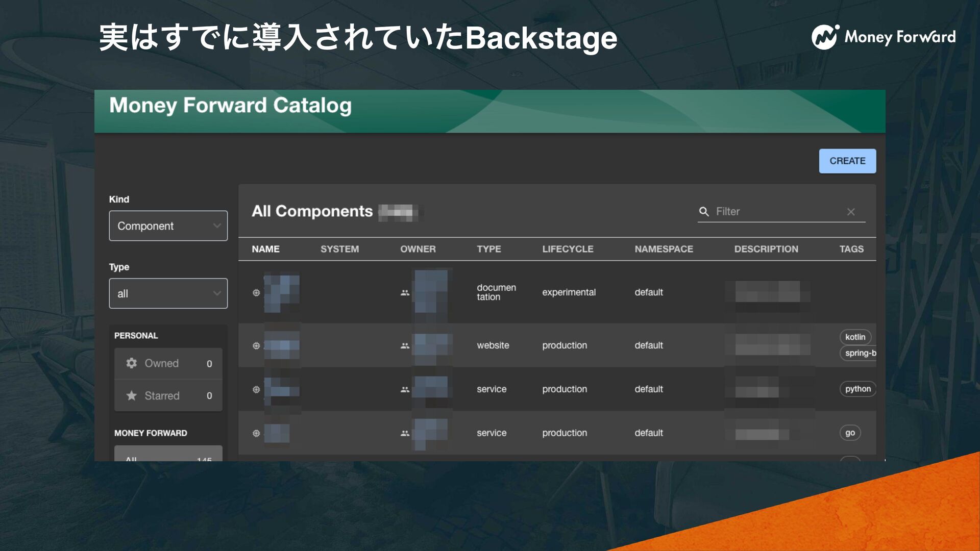Click owner group icon in go service row

(x=405, y=434)
